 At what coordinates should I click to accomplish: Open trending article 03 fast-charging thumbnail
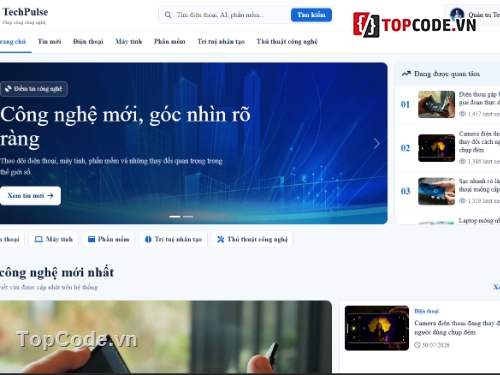pos(436,191)
